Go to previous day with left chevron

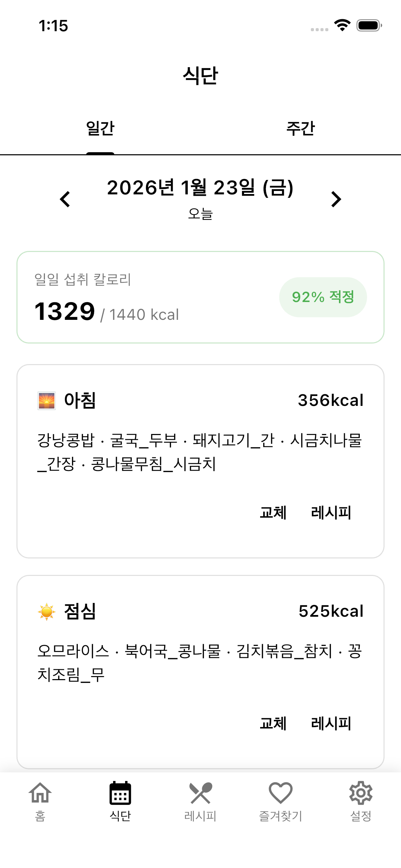65,199
